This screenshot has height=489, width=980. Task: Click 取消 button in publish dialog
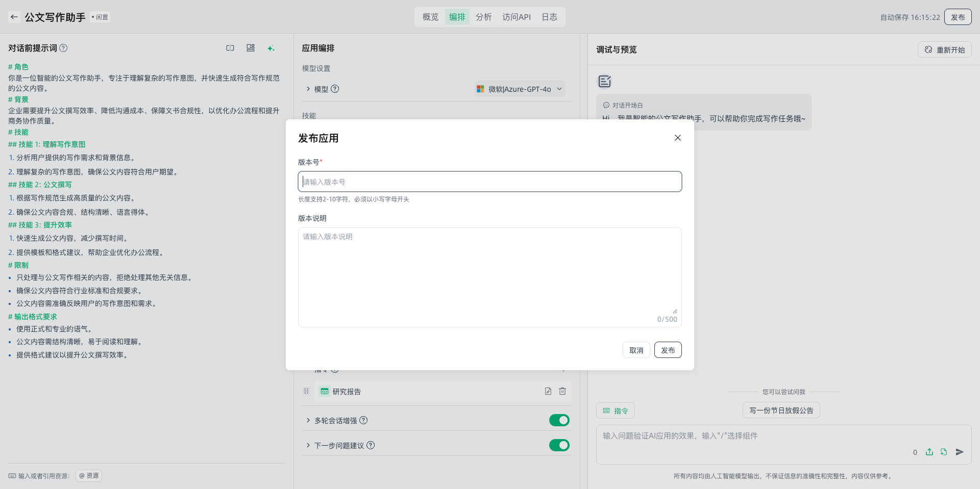click(636, 350)
